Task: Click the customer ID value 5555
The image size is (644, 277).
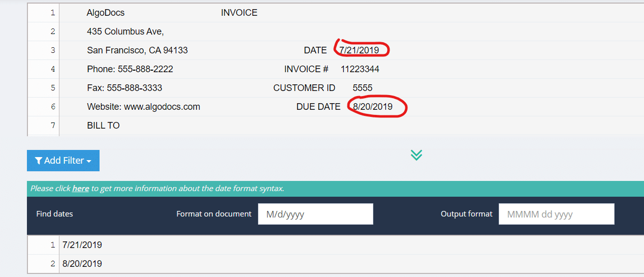Action: (363, 88)
